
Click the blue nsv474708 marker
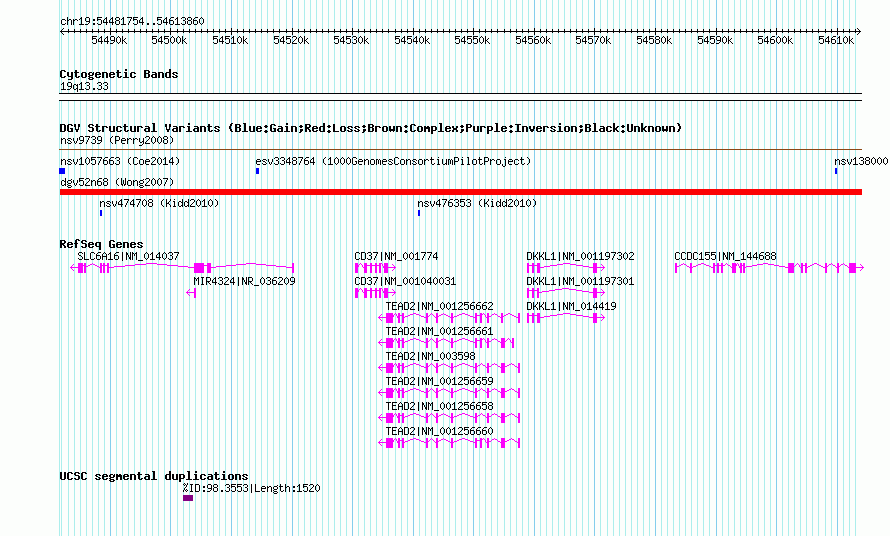(x=101, y=213)
